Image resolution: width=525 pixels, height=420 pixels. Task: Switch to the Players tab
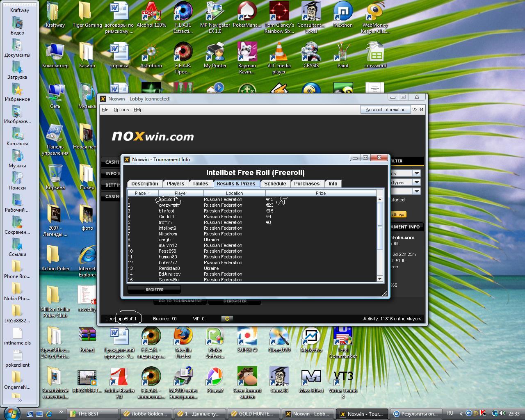(175, 184)
